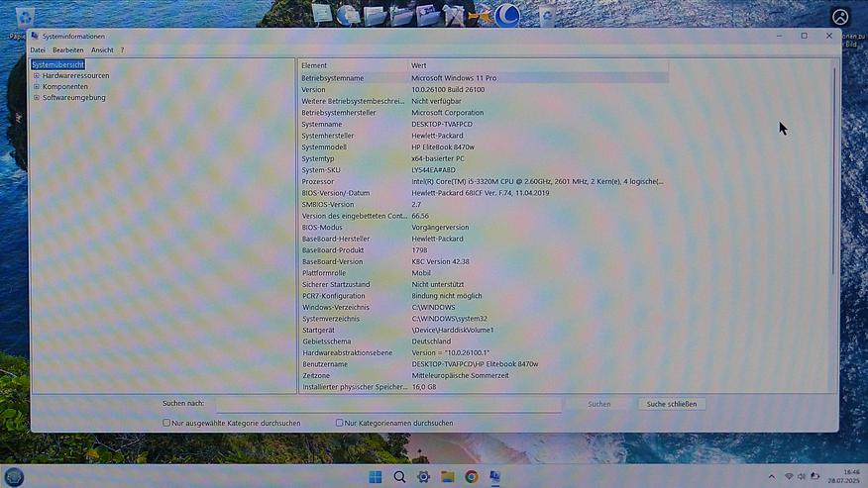This screenshot has height=488, width=868.
Task: Click Suche schließen button
Action: click(x=672, y=405)
